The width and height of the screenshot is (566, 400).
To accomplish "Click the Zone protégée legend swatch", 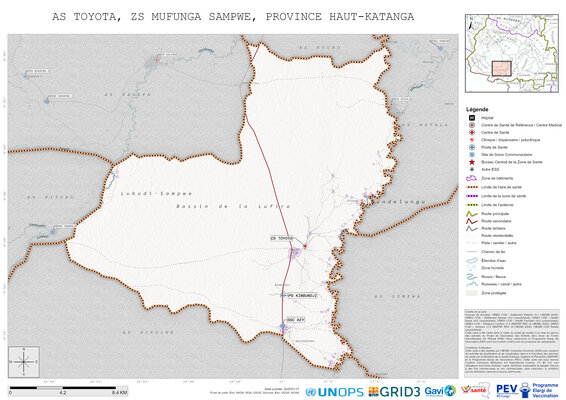I will click(x=472, y=293).
